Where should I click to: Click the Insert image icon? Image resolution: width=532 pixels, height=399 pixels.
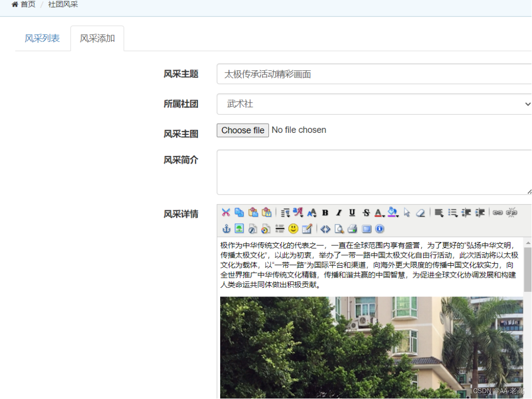click(239, 229)
